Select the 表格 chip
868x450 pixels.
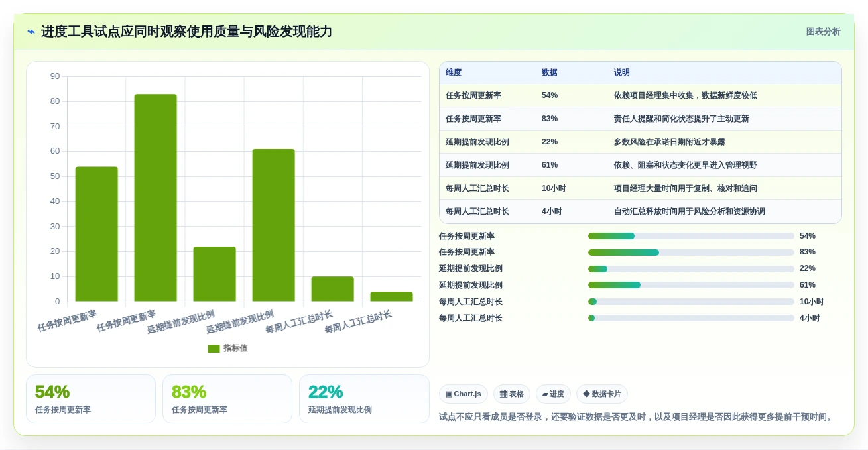(x=512, y=394)
